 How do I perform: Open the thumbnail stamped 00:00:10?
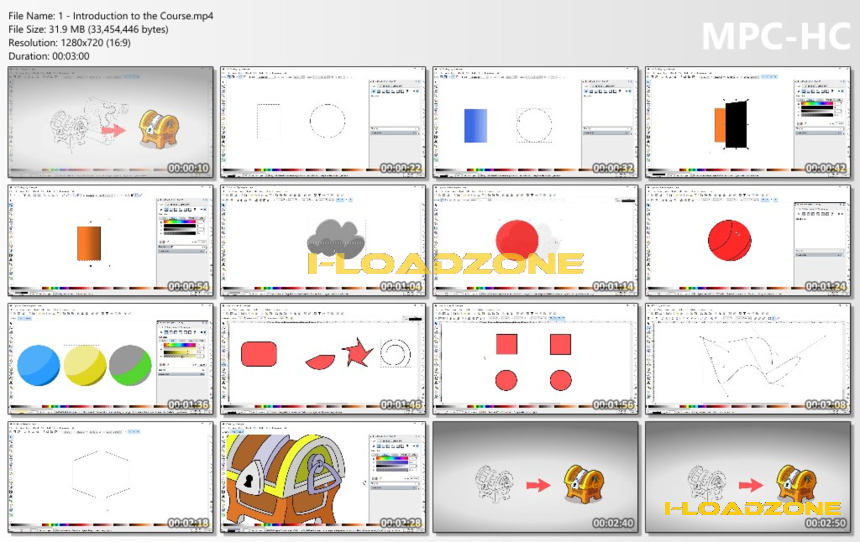[x=111, y=122]
